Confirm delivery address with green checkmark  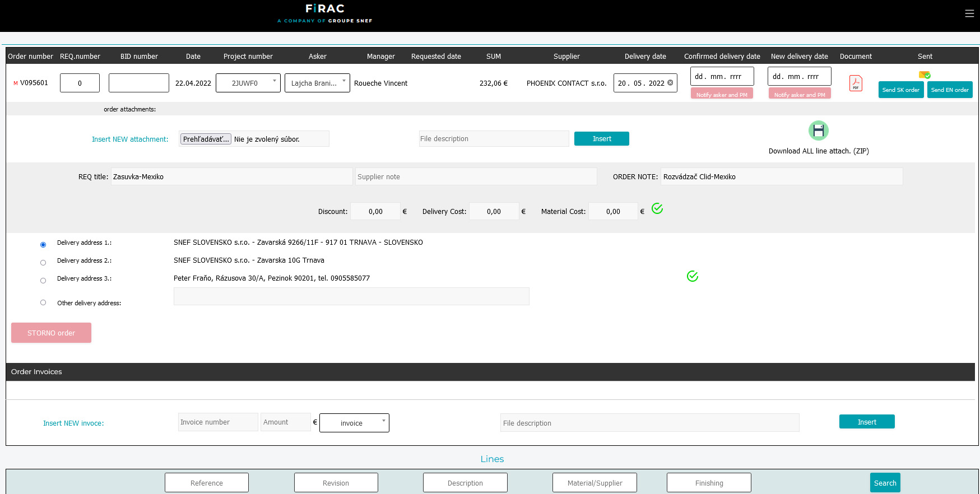[693, 276]
